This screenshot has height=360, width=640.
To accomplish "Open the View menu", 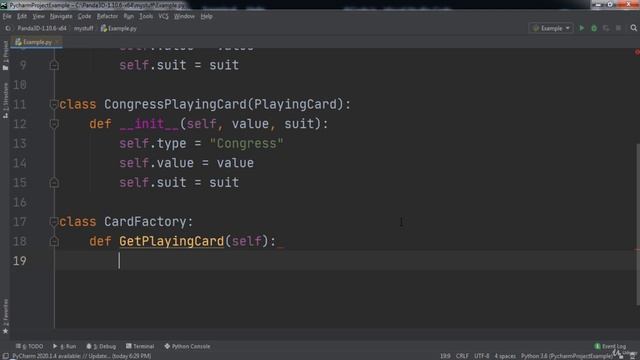I will pos(38,16).
